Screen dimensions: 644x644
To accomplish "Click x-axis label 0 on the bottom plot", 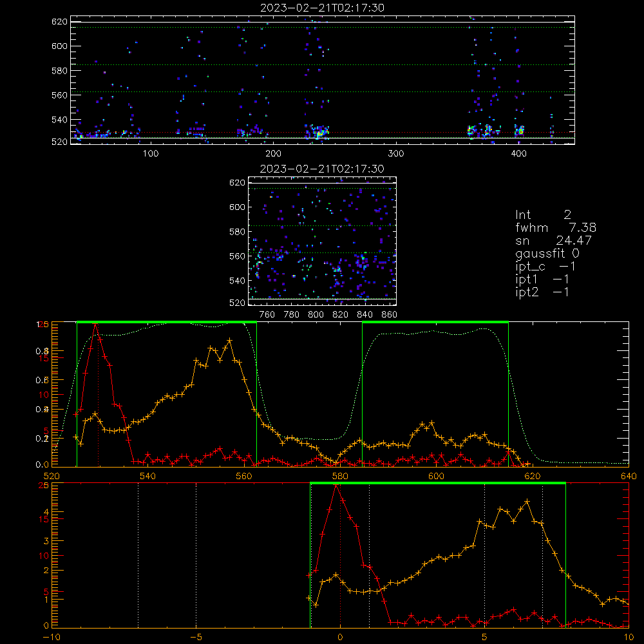I will click(340, 637).
